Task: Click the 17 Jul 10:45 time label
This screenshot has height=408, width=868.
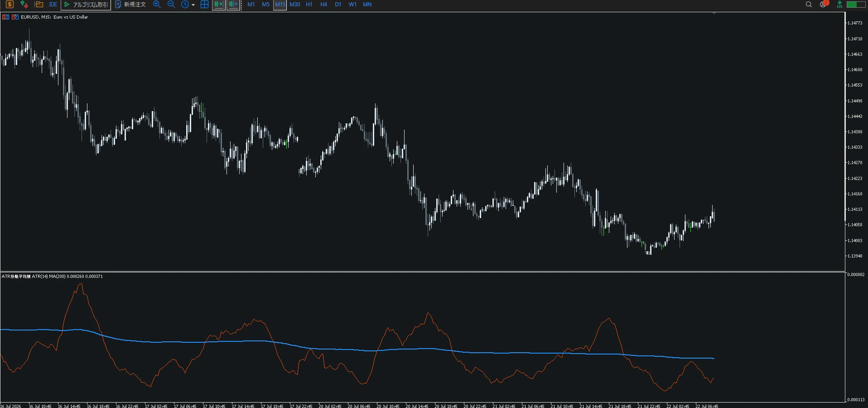Action: pos(214,406)
